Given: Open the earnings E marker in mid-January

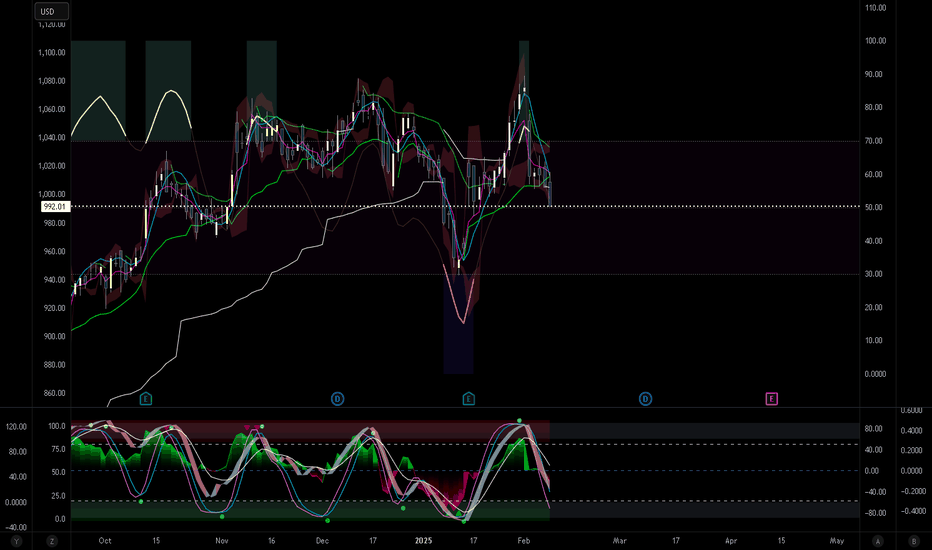Looking at the screenshot, I should coord(468,399).
